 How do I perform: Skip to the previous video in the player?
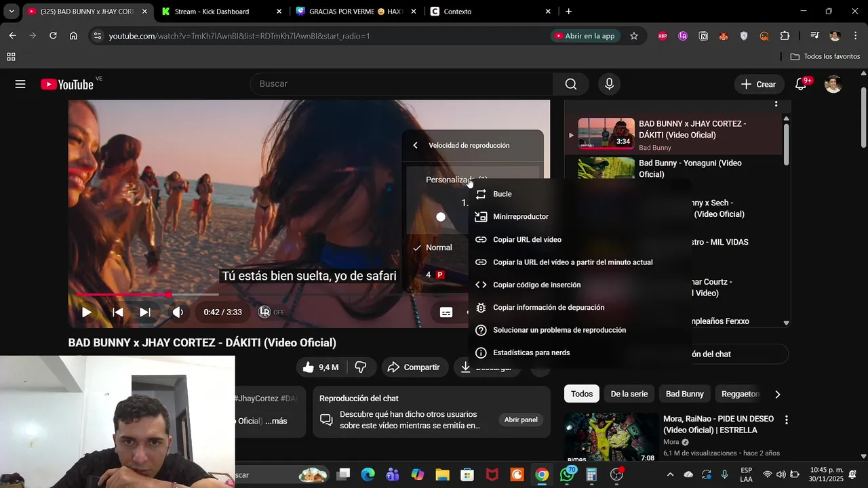tap(117, 312)
